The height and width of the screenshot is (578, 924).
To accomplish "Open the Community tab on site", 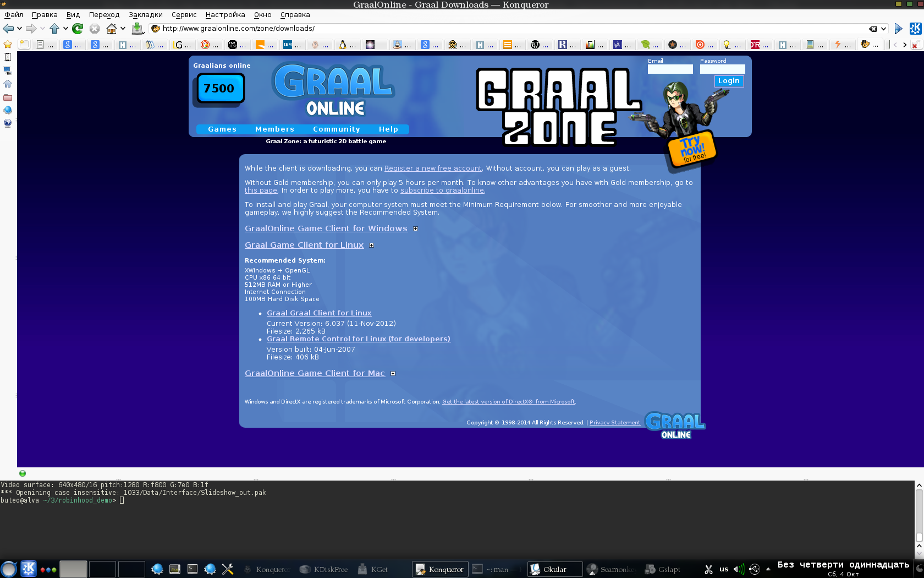I will [x=336, y=129].
